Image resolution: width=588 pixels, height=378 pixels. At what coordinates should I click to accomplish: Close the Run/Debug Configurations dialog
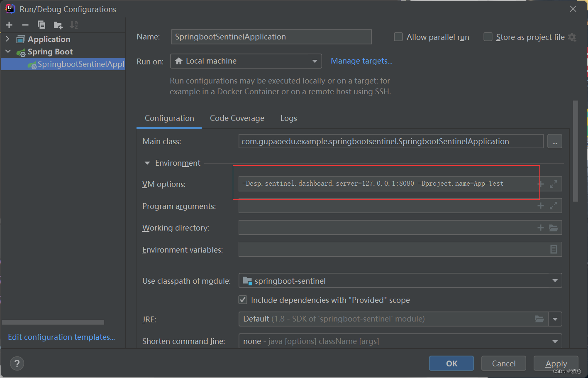573,9
